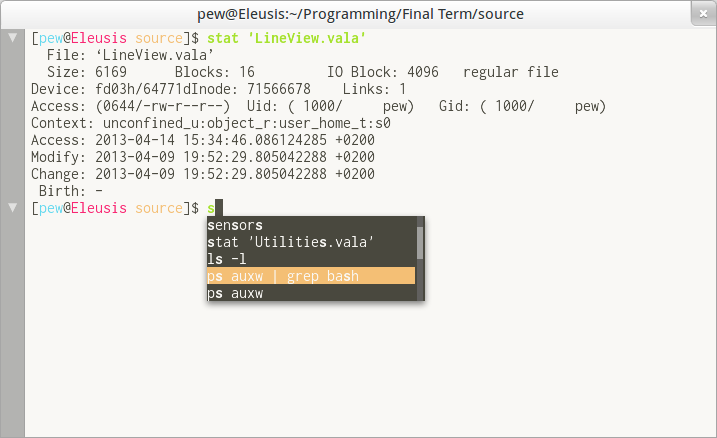Click the 'Blocks: 16' value

tap(214, 72)
